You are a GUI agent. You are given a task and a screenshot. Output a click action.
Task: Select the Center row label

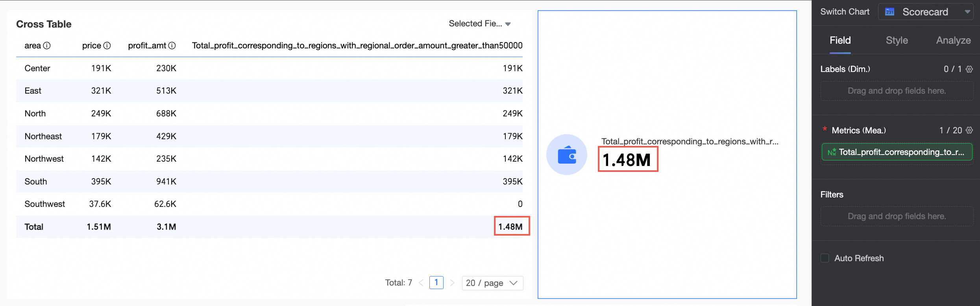(x=37, y=68)
